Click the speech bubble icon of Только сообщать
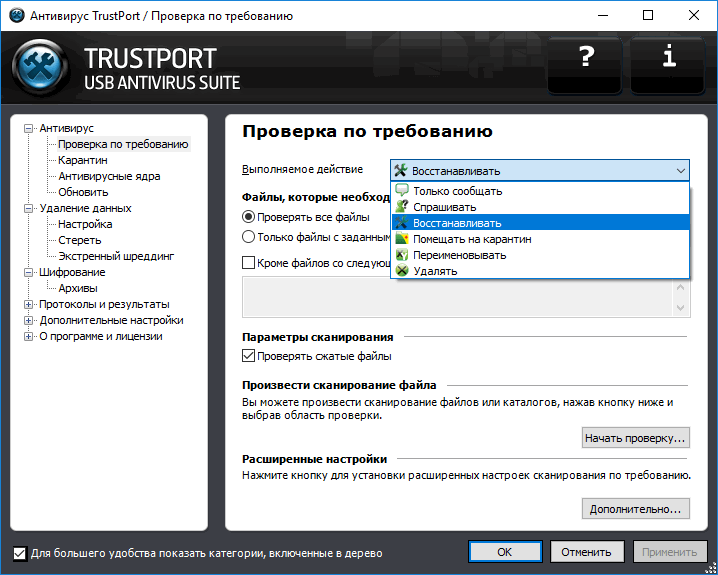Image resolution: width=718 pixels, height=575 pixels. point(402,191)
